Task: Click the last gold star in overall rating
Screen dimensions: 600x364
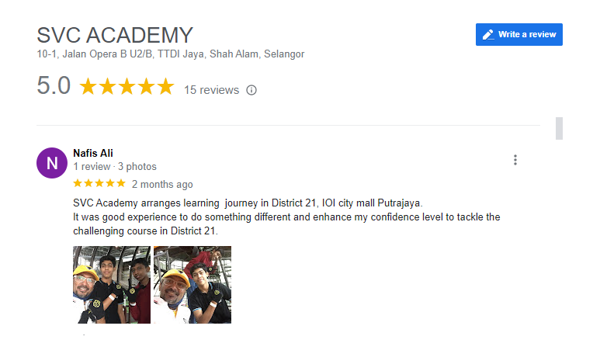Action: [x=165, y=86]
